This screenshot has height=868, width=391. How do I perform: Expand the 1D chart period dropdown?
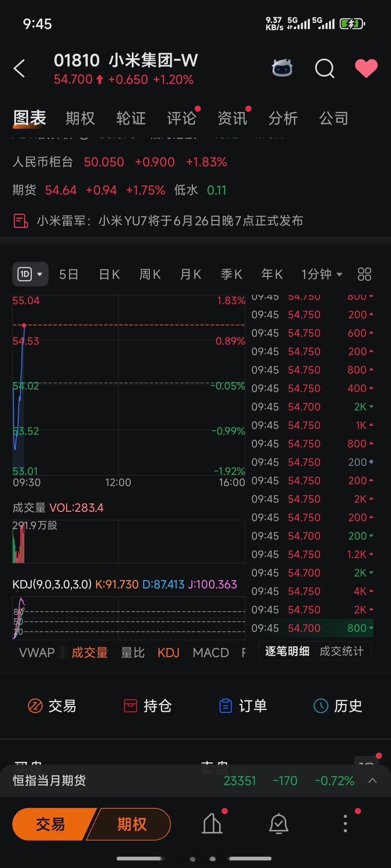click(30, 274)
